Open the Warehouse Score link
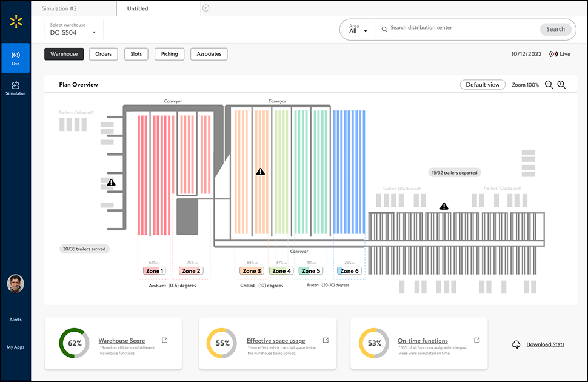The height and width of the screenshot is (382, 588). pos(121,341)
